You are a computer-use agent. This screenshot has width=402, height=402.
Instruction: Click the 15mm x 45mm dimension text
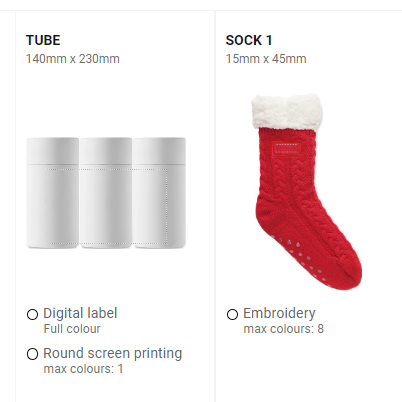pyautogui.click(x=266, y=59)
